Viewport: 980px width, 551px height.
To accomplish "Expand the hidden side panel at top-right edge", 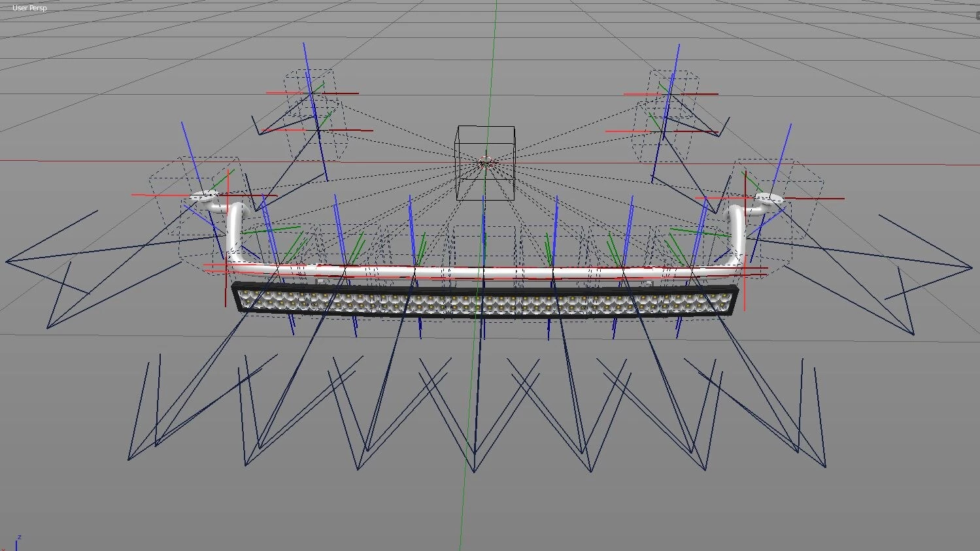I will pos(977,16).
